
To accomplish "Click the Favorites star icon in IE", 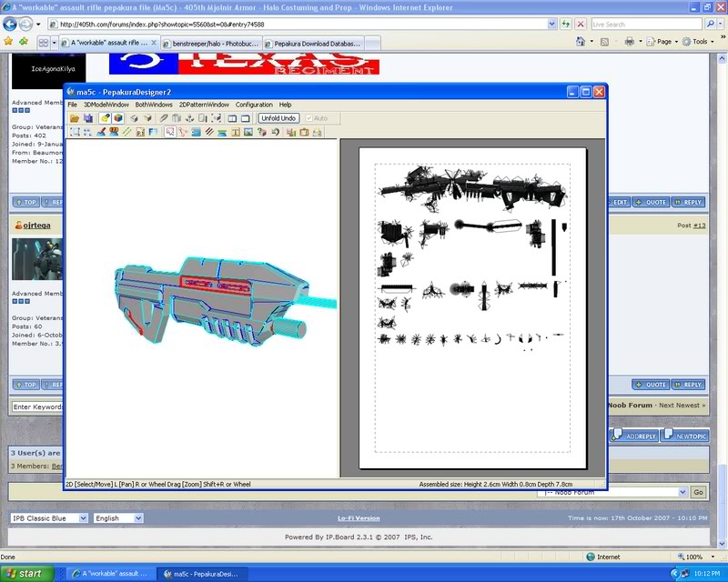I will [x=8, y=42].
